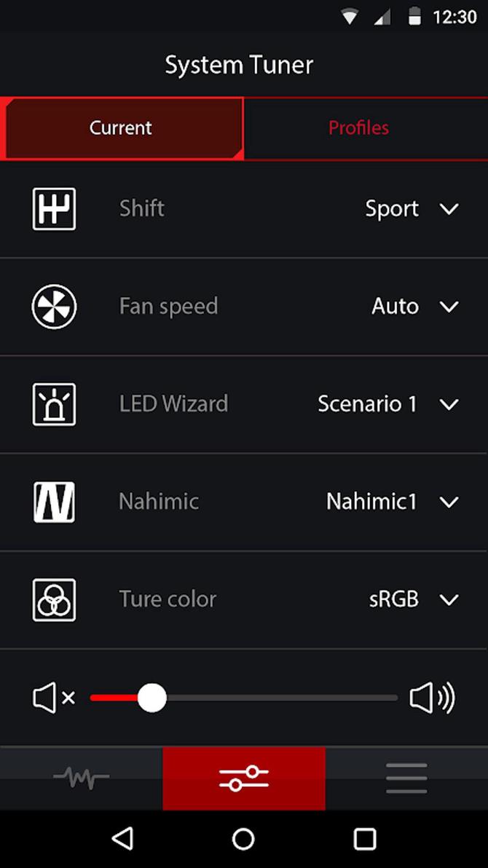This screenshot has height=868, width=488.
Task: Click the volume slider handle
Action: click(151, 698)
